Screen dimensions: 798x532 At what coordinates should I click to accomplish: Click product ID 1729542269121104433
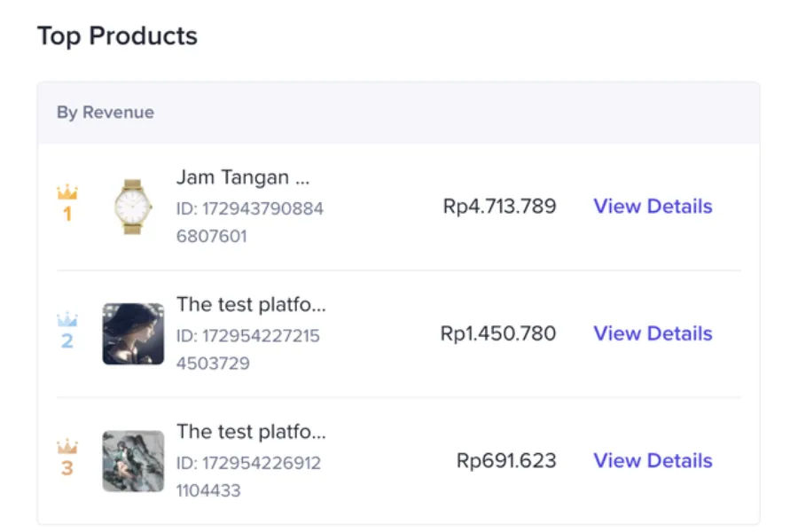(x=248, y=476)
